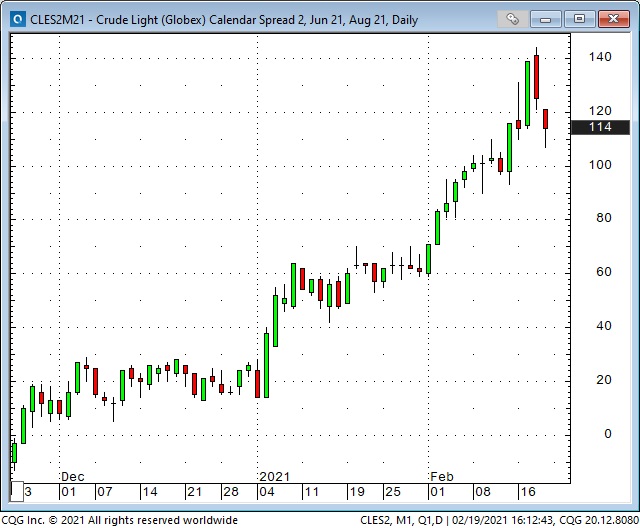Screen dimensions: 640x528
Task: Click the Feb month label on time axis
Action: 442,477
